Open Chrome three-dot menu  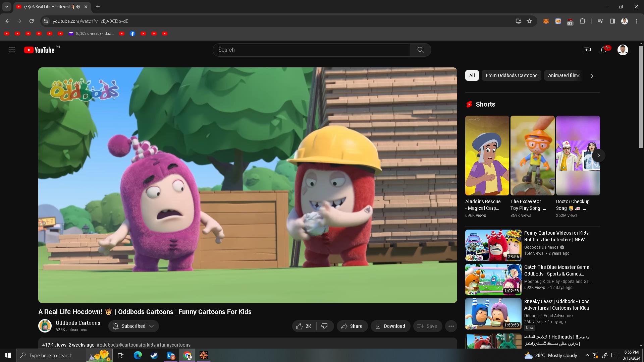point(637,21)
